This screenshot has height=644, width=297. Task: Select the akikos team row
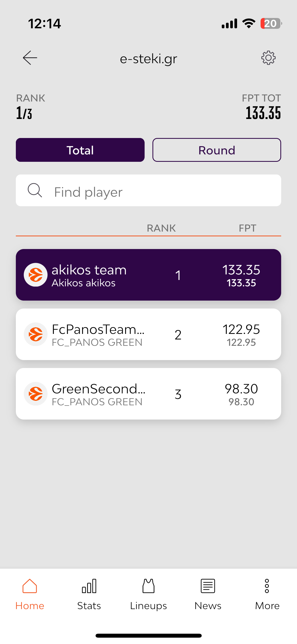[x=148, y=275]
